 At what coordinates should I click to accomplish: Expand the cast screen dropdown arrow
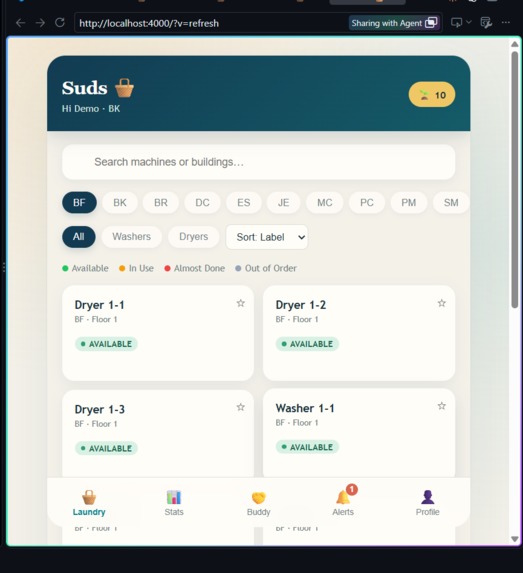(469, 23)
